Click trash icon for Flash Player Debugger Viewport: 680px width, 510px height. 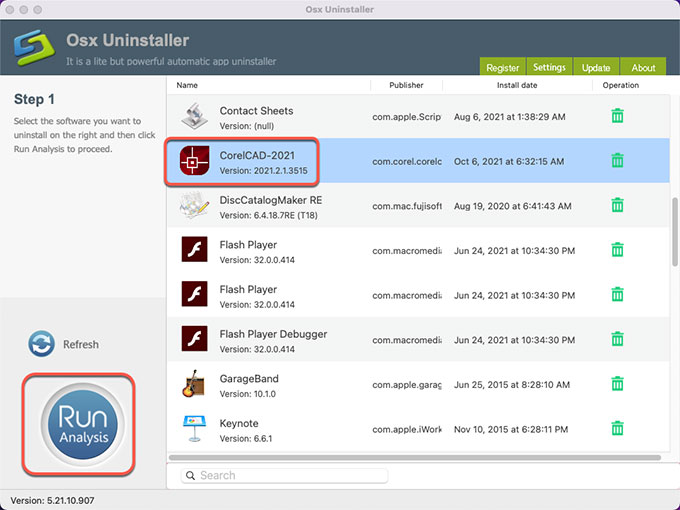(x=617, y=339)
